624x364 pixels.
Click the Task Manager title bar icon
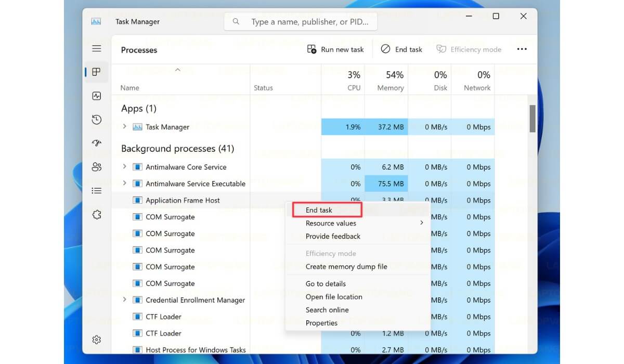(96, 21)
